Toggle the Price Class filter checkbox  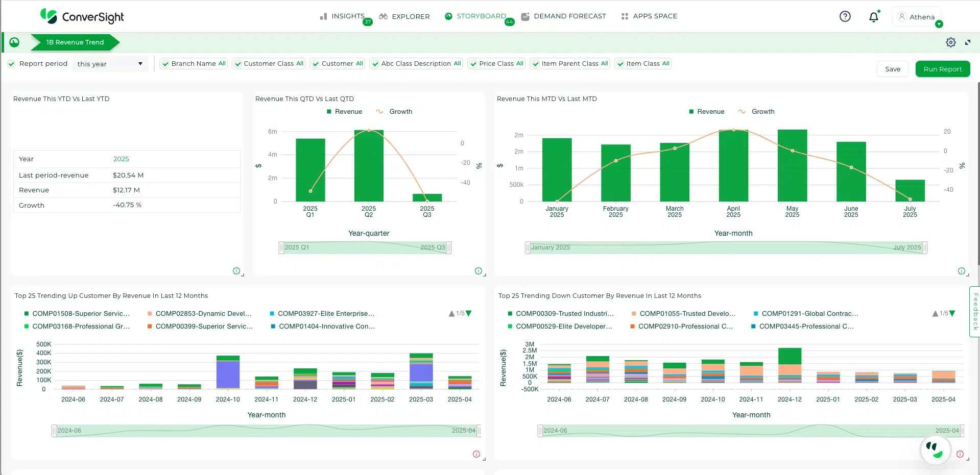[x=473, y=64]
